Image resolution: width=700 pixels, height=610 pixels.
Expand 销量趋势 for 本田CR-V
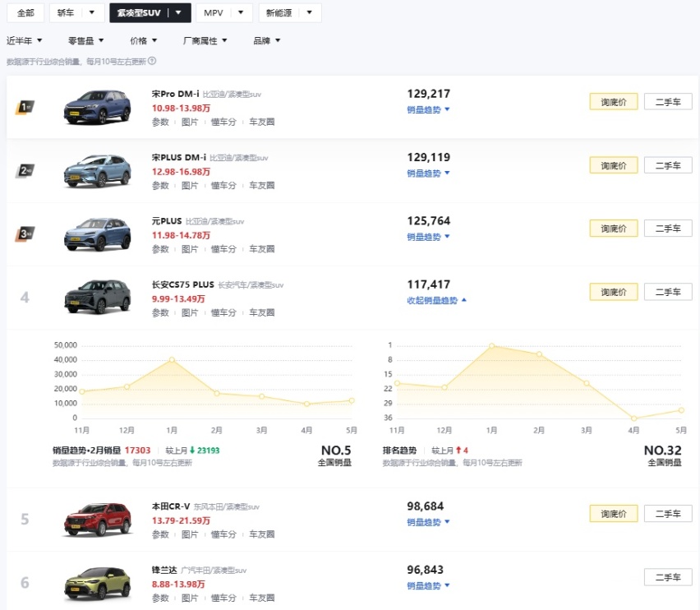[x=428, y=521]
